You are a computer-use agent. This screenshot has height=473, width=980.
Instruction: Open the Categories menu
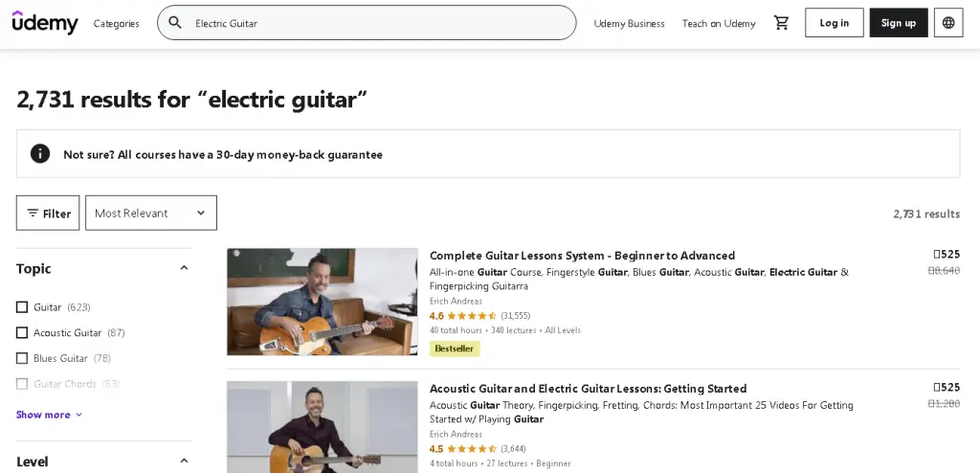[x=116, y=23]
